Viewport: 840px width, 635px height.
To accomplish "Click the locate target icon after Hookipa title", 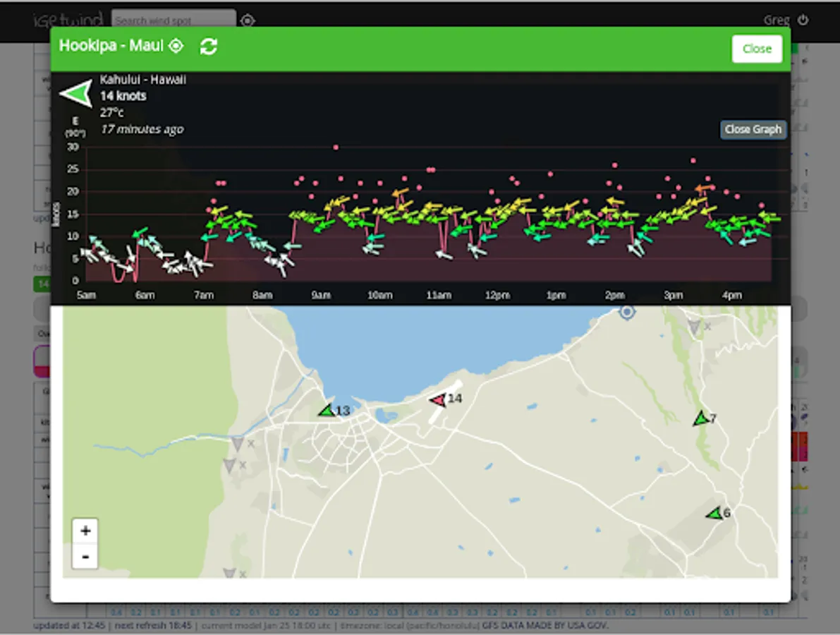I will click(x=176, y=46).
